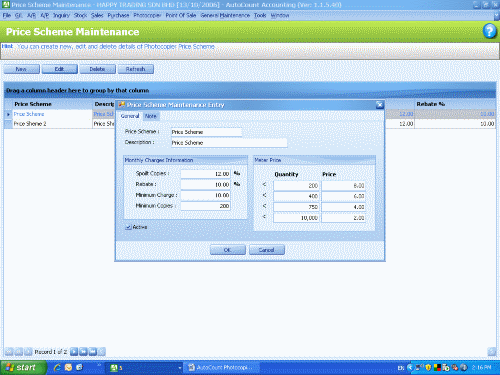Confirm entry with OK button
This screenshot has width=500, height=375.
pyautogui.click(x=228, y=250)
